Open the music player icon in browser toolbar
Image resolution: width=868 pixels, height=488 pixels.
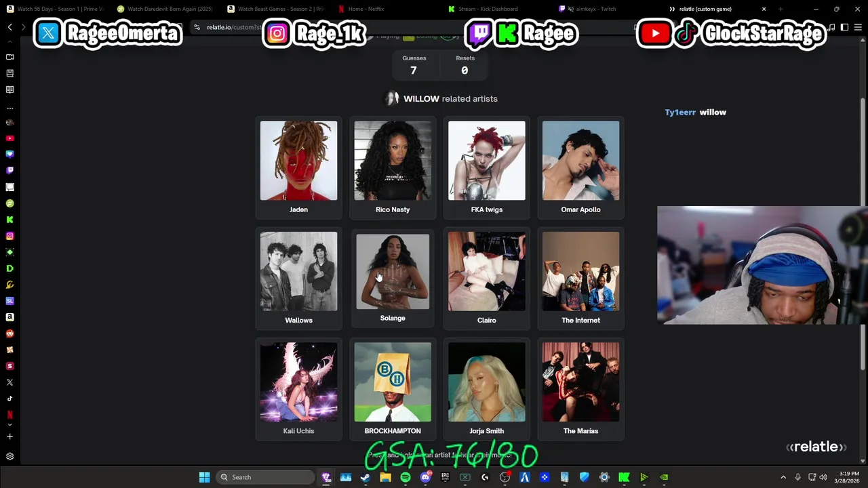click(x=832, y=27)
